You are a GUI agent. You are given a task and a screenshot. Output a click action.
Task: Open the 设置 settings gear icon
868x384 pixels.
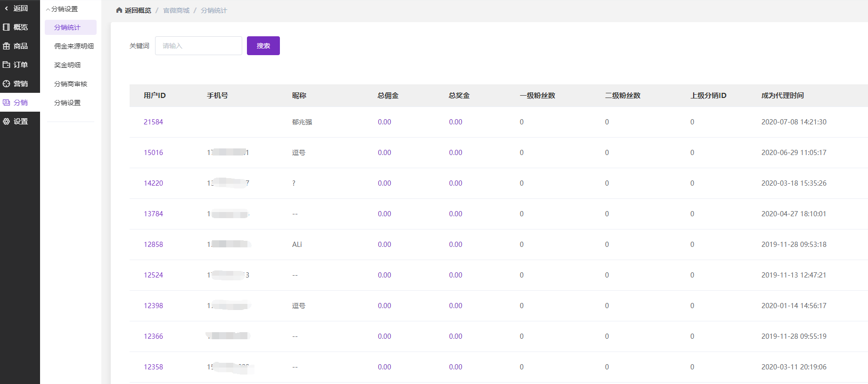click(x=6, y=122)
